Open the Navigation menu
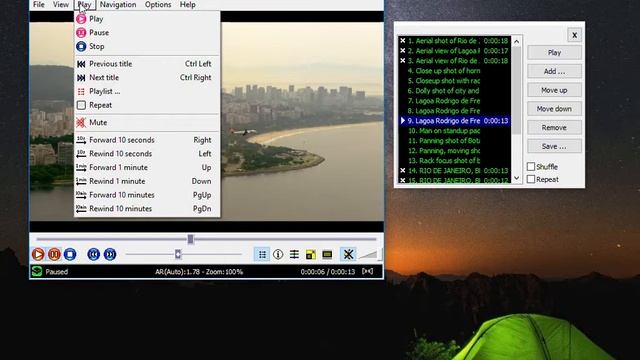Viewport: 640px width, 360px height. click(x=118, y=4)
